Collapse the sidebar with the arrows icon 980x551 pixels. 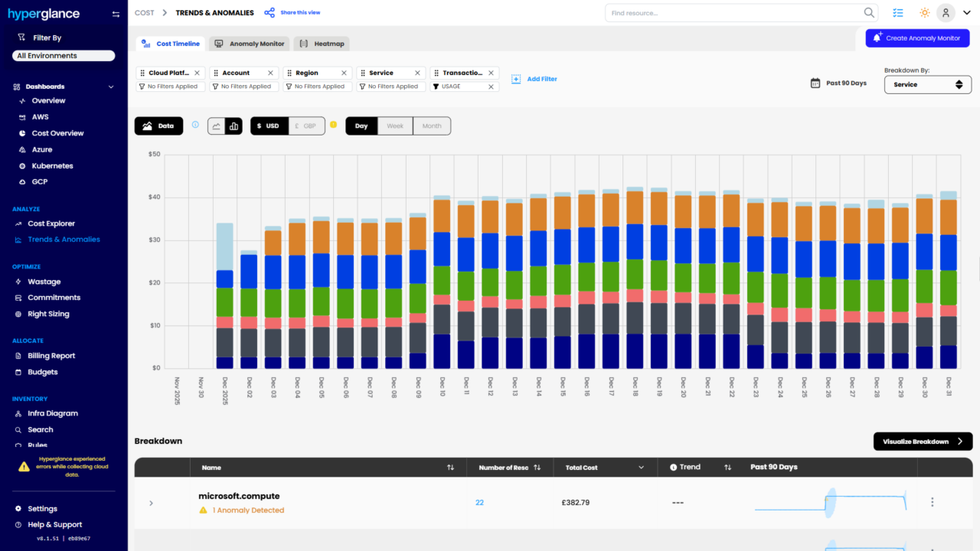tap(116, 14)
